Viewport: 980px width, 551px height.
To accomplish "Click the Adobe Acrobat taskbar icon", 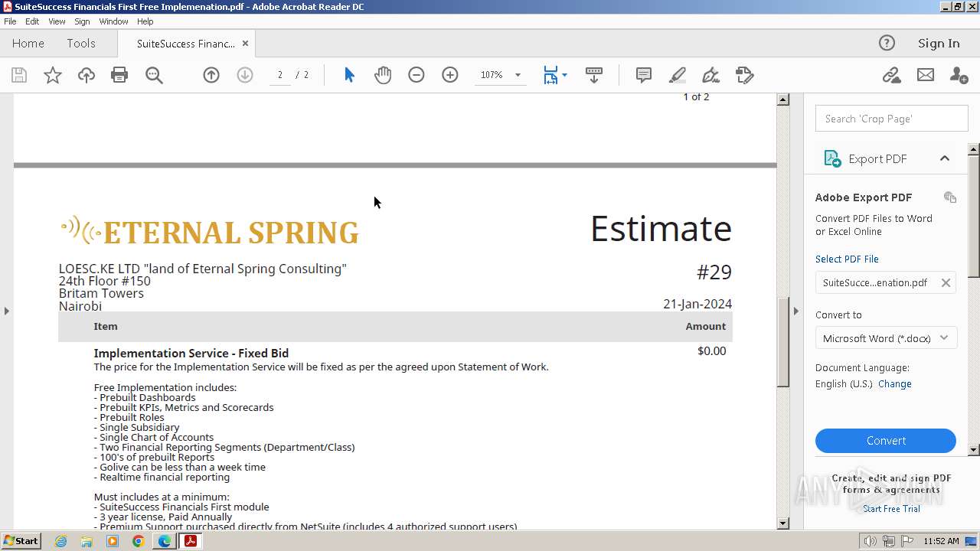I will tap(190, 541).
